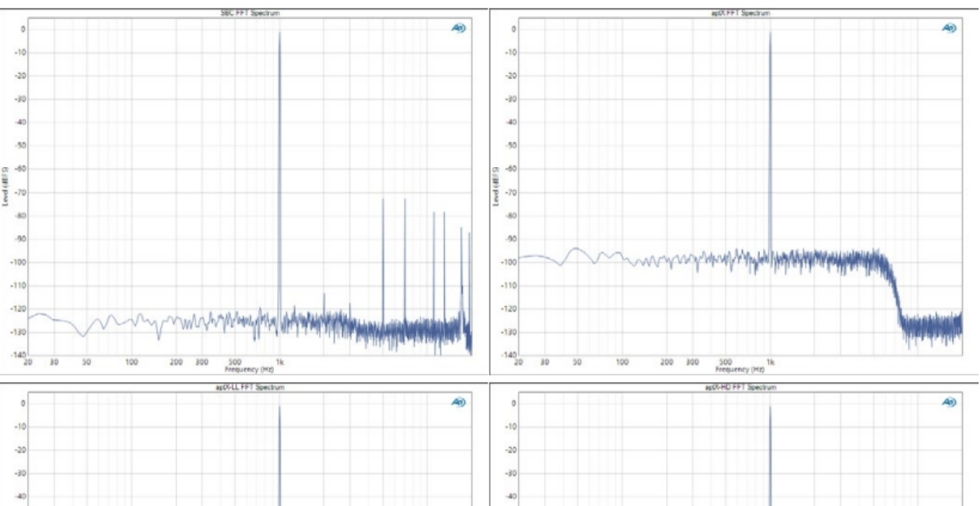Screen dimensions: 980x506
Task: Select the aptX-HD FFT Spectrum title
Action: pos(740,387)
